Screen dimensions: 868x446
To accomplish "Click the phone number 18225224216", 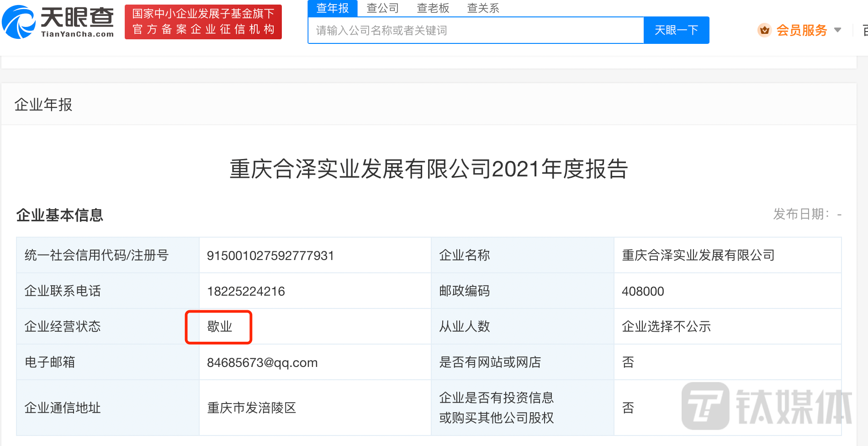I will click(246, 291).
